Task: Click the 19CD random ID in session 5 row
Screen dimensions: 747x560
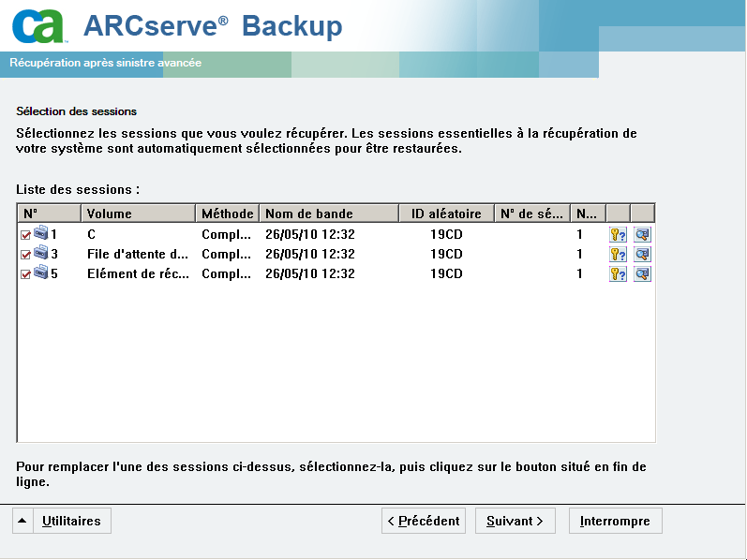Action: point(446,273)
